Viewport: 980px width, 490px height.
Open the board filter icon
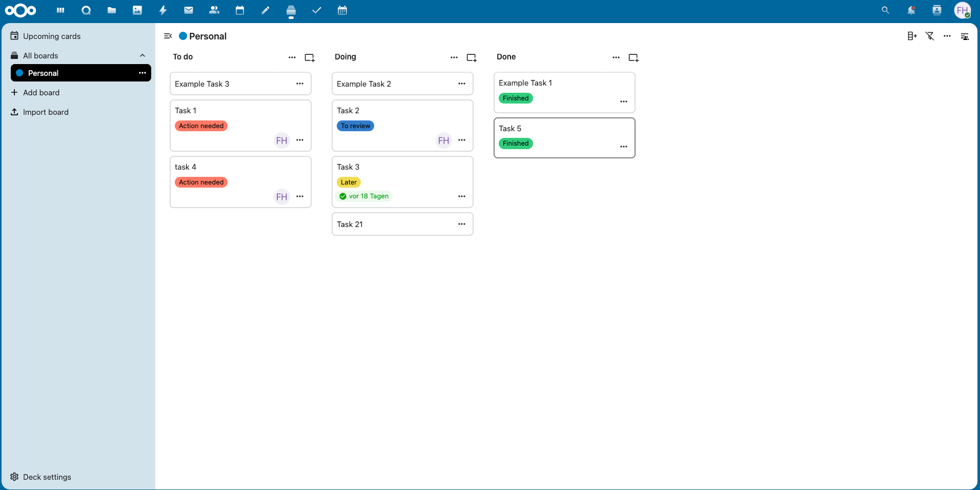(930, 36)
